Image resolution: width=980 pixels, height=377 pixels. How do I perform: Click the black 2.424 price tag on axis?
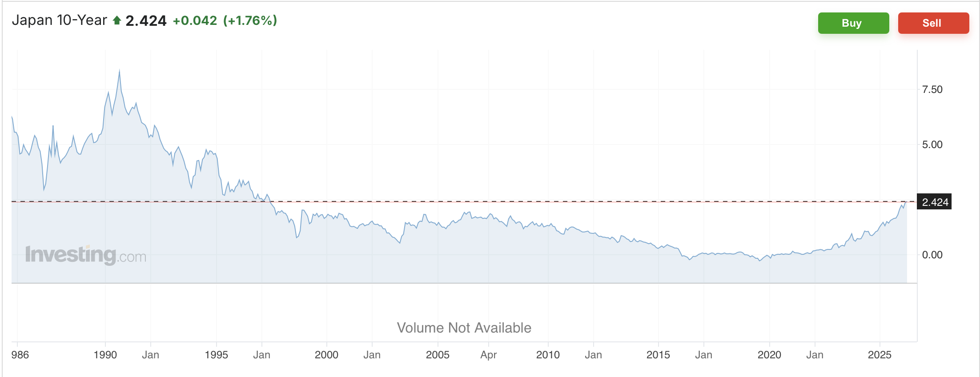(934, 202)
